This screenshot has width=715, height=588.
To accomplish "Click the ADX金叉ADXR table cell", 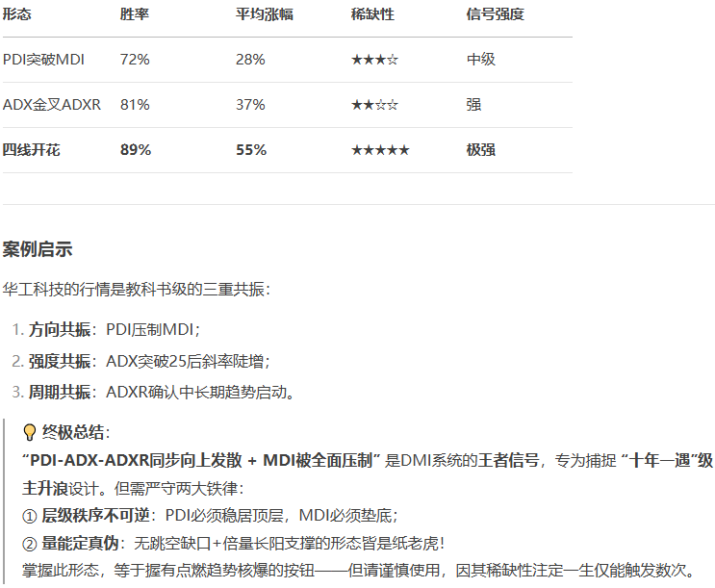I will pos(52,105).
